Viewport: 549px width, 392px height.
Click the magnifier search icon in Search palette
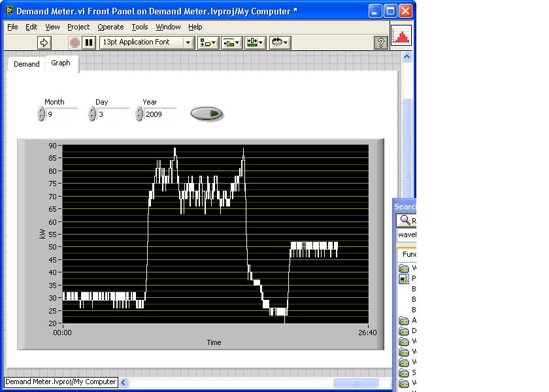point(405,220)
